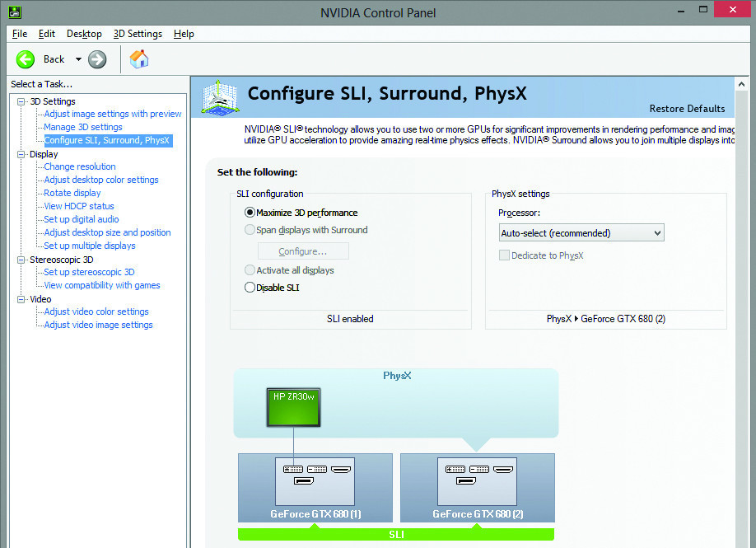Open the Desktop menu
Screen dimensions: 756x548
coord(84,34)
